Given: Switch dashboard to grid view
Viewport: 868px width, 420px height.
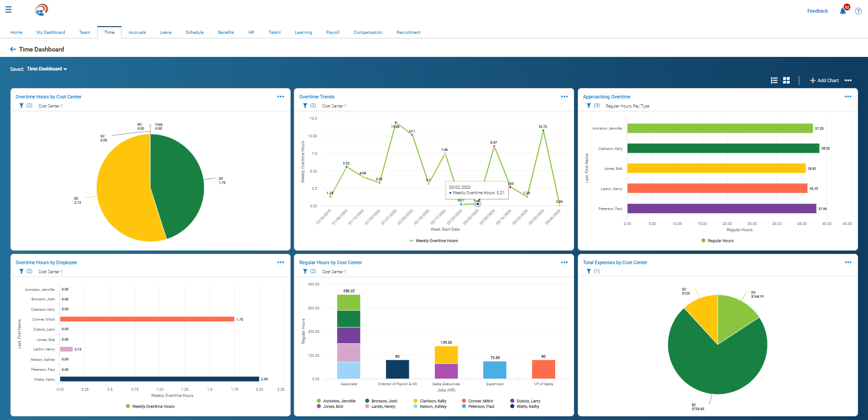Looking at the screenshot, I should pyautogui.click(x=786, y=80).
